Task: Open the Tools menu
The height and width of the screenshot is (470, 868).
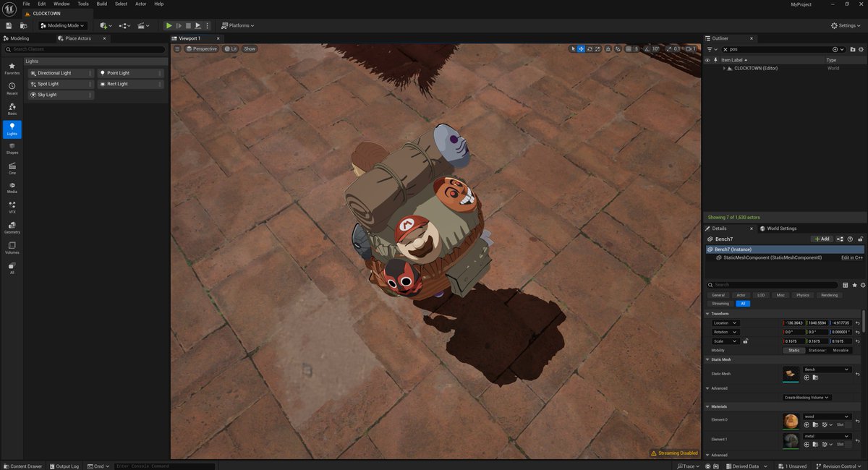Action: [83, 4]
